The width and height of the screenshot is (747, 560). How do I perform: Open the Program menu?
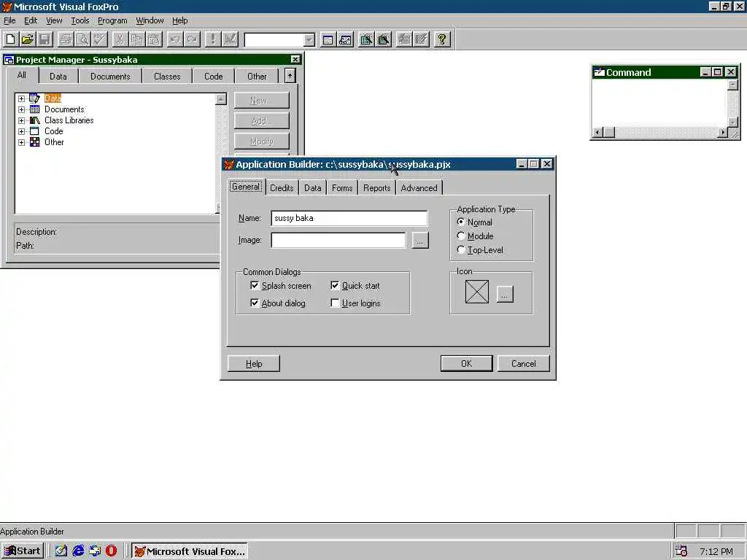112,20
